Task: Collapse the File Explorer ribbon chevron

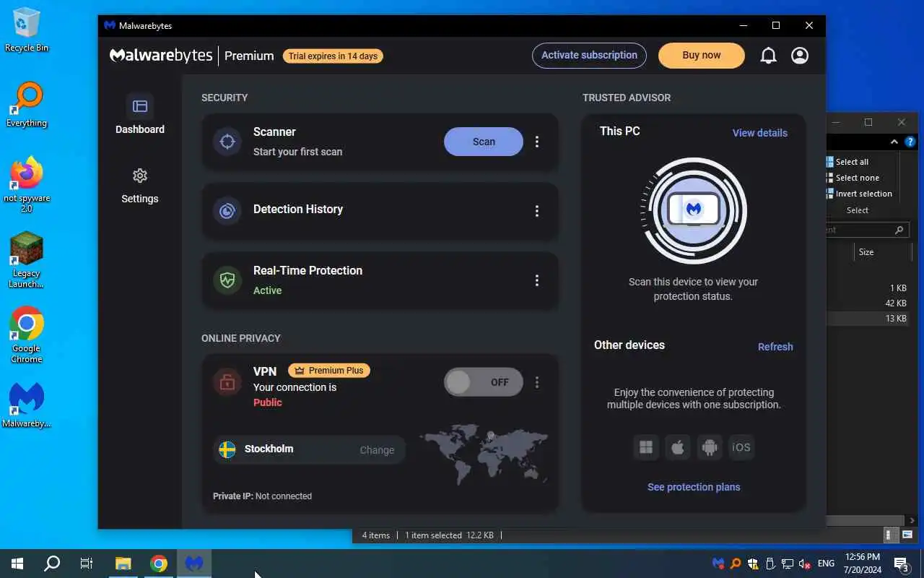Action: [894, 142]
